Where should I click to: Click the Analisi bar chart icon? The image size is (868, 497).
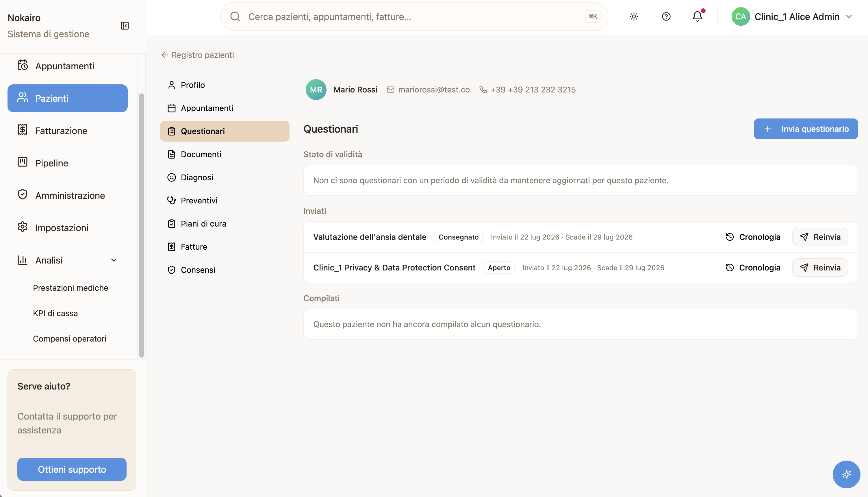pyautogui.click(x=23, y=260)
